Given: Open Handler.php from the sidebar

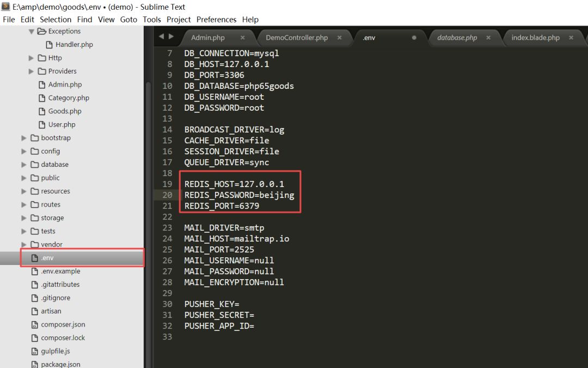Looking at the screenshot, I should 74,45.
